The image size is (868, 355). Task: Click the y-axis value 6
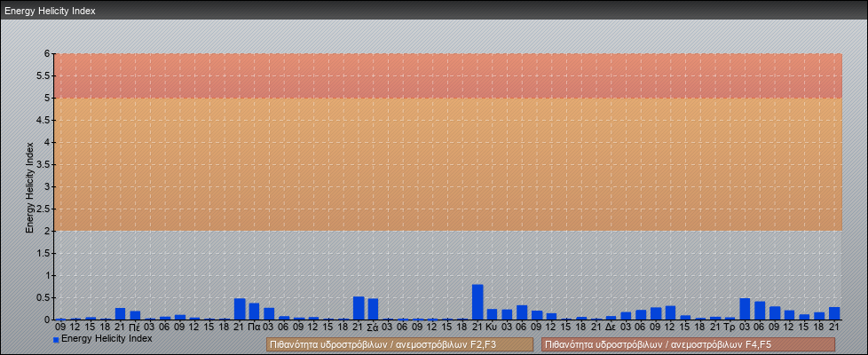coord(47,54)
